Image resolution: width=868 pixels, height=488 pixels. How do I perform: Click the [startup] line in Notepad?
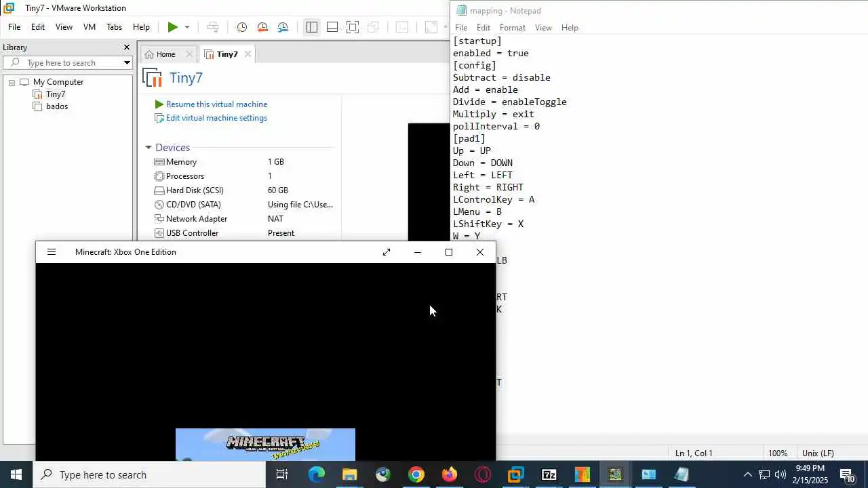[x=477, y=41]
